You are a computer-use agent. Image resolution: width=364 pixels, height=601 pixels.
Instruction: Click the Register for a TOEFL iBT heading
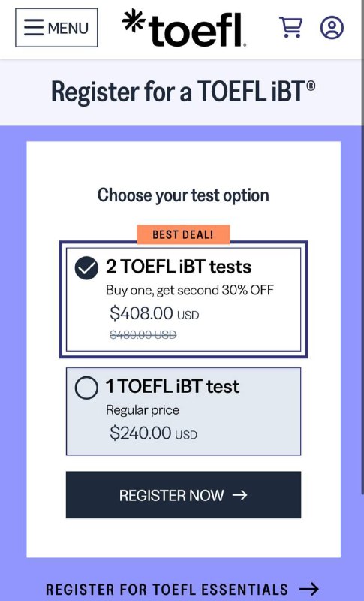(x=183, y=92)
